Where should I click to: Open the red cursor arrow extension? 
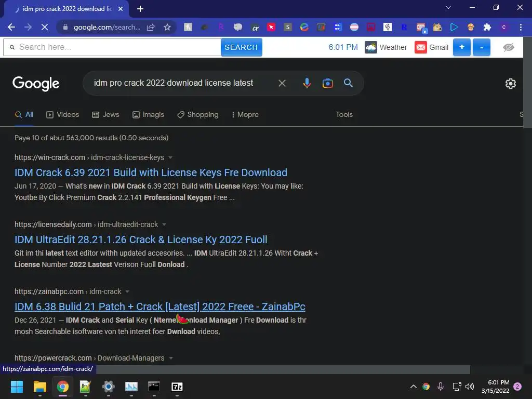click(x=271, y=27)
